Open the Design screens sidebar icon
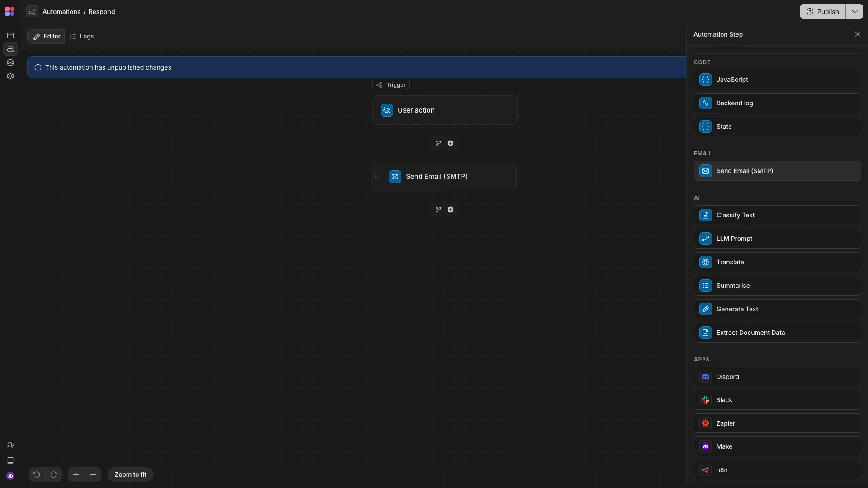The width and height of the screenshot is (868, 488). pos(10,35)
